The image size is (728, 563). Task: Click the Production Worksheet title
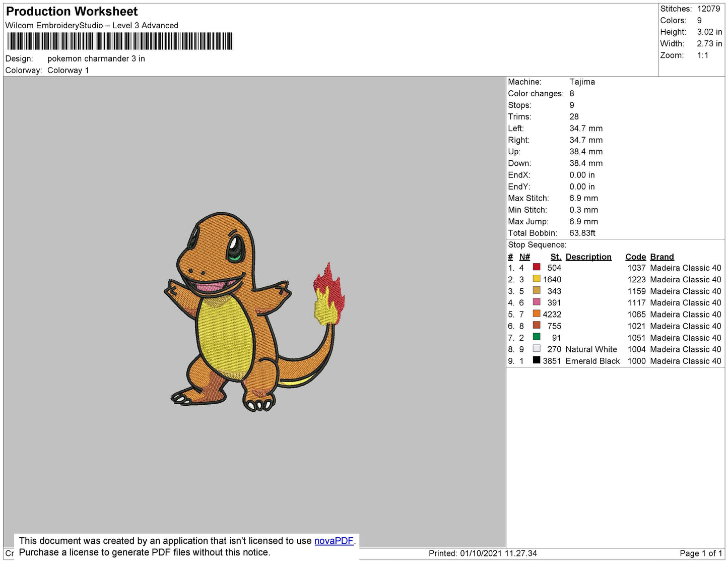pyautogui.click(x=72, y=12)
